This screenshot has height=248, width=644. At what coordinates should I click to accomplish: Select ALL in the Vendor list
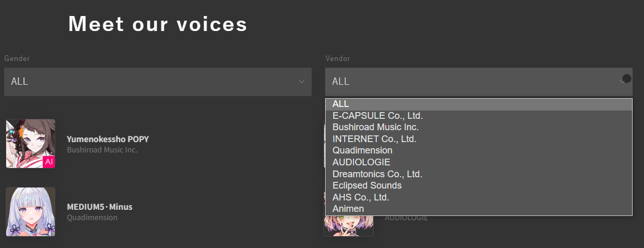(341, 104)
